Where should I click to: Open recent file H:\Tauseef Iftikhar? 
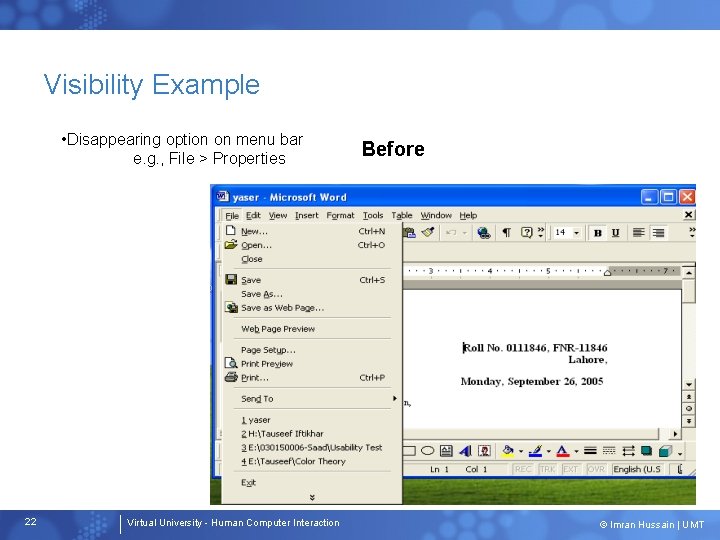[x=312, y=433]
